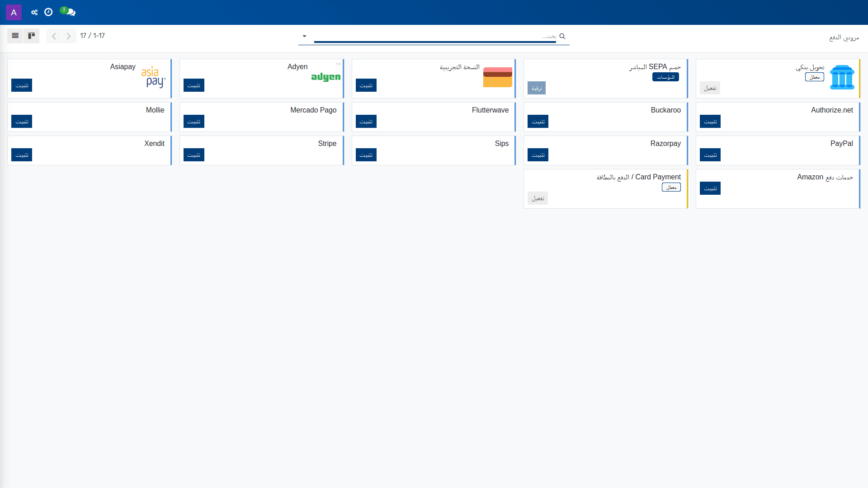Open the activities clock icon

pos(48,12)
